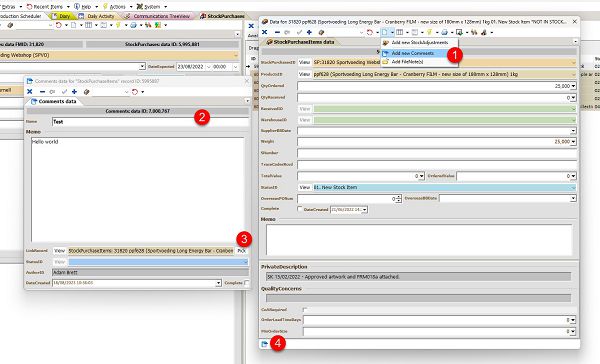Click the brown package icon in Comments toolbar
The height and width of the screenshot is (364, 600).
(86, 92)
